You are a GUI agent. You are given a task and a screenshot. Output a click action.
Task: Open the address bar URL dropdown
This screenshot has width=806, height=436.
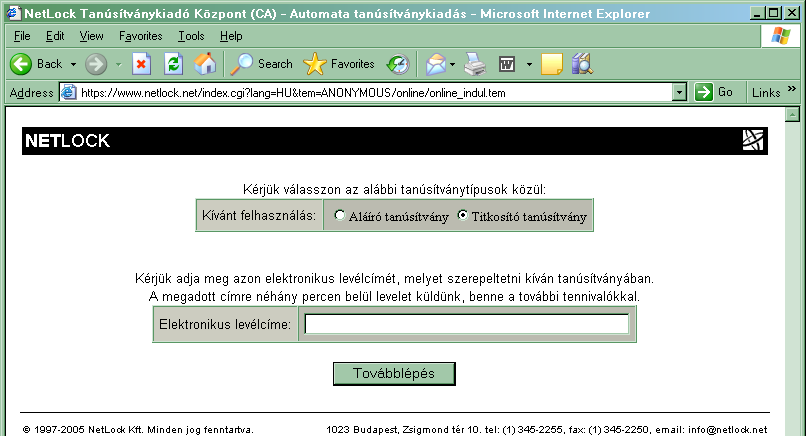point(680,93)
